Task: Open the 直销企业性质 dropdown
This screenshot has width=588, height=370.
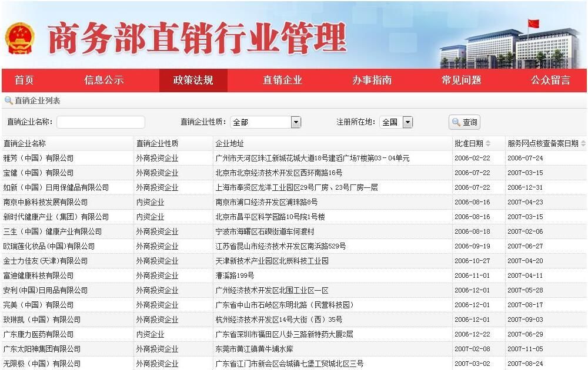Action: (295, 122)
